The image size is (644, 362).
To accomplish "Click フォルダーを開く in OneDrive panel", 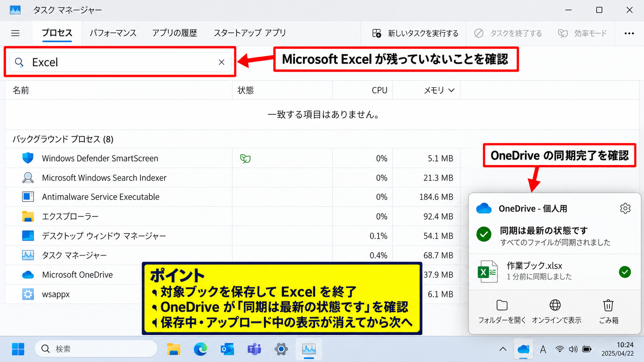I will coord(502,312).
